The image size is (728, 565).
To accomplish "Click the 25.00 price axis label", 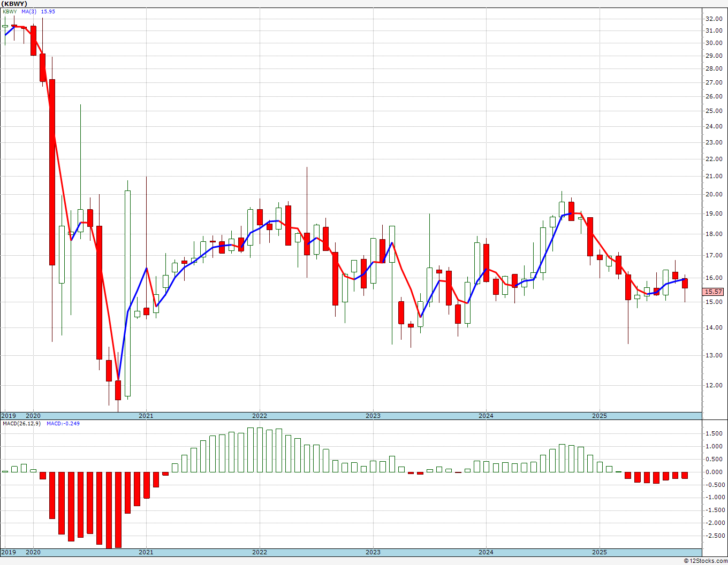I will point(714,111).
